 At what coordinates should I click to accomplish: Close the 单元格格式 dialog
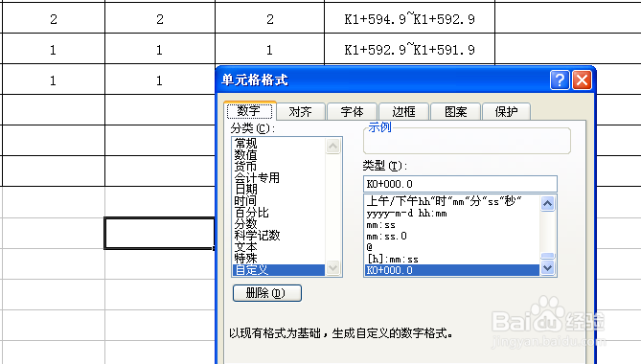tap(583, 80)
